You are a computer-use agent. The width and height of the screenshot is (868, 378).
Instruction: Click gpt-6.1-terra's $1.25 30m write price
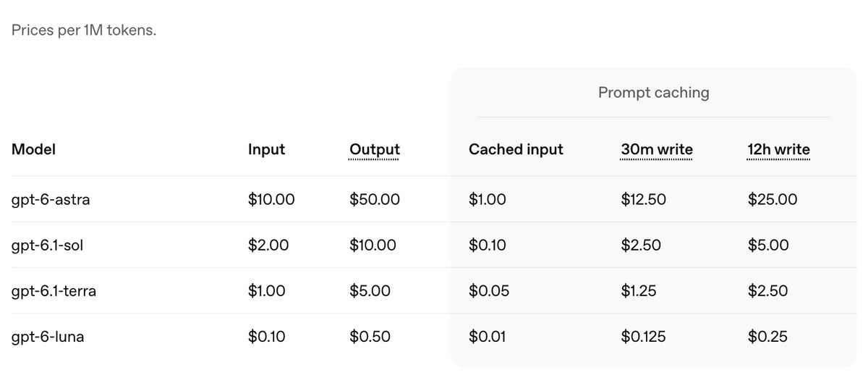[639, 291]
